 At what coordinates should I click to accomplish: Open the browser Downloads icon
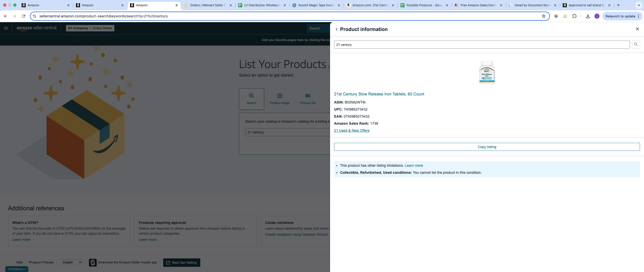[588, 16]
